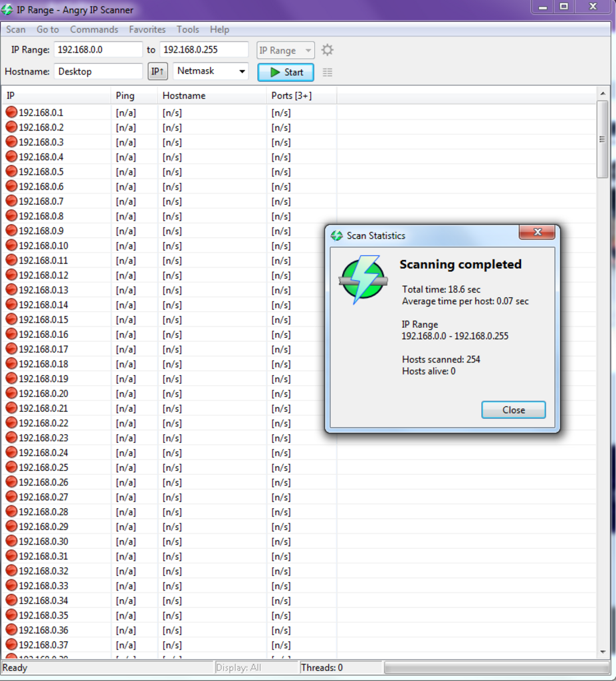Click the Hosts alive: 0 text

click(x=429, y=371)
